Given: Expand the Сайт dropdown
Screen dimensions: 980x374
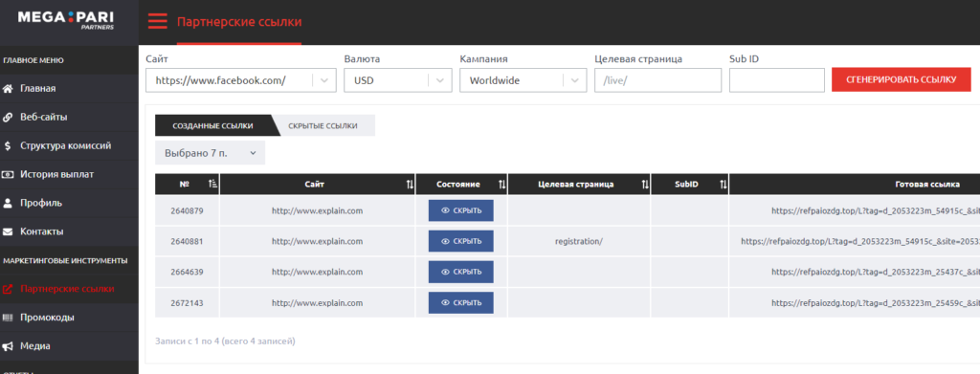Looking at the screenshot, I should [x=240, y=80].
